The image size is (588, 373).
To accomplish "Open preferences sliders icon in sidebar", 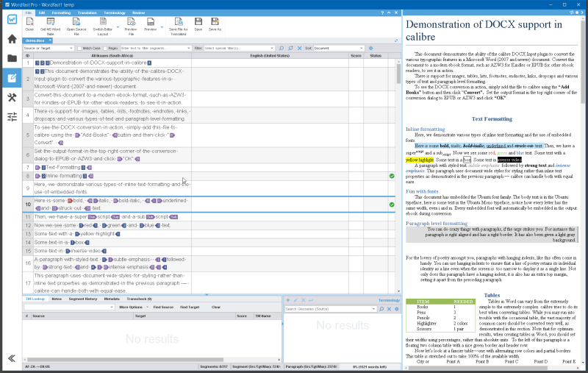I will tap(12, 117).
